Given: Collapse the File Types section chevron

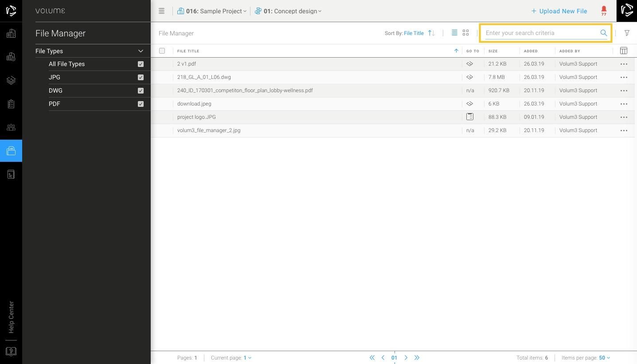Looking at the screenshot, I should coord(141,51).
